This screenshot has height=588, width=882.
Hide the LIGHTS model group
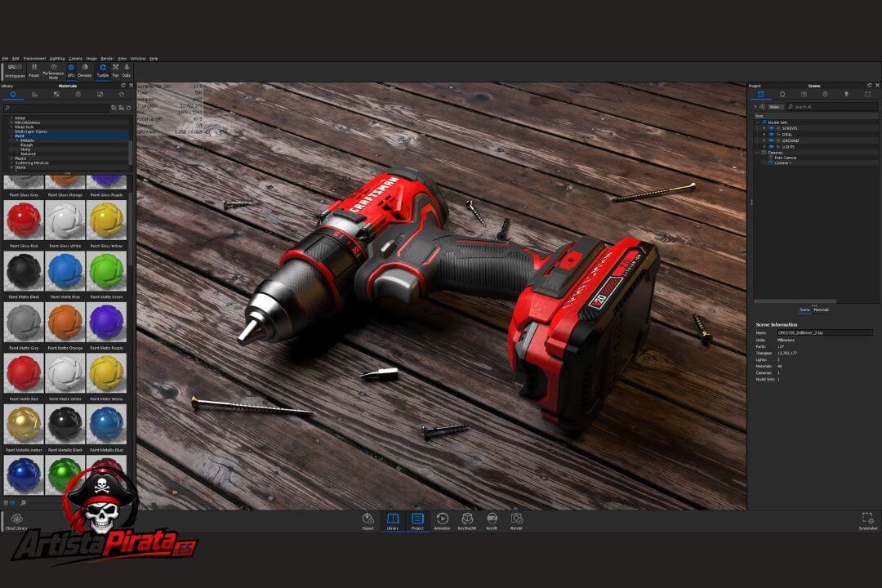[x=771, y=147]
